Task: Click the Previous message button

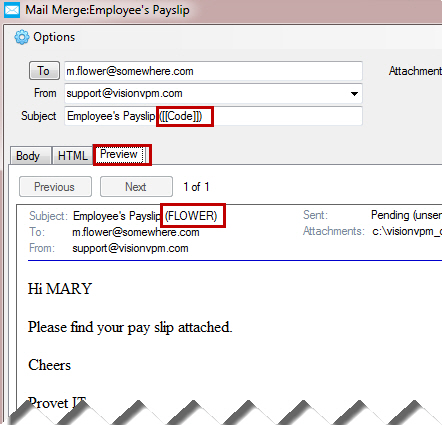Action: (x=55, y=187)
